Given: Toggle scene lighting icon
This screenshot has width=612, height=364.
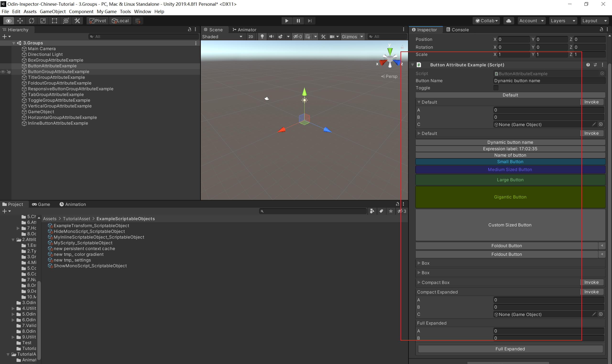Looking at the screenshot, I should click(x=262, y=37).
